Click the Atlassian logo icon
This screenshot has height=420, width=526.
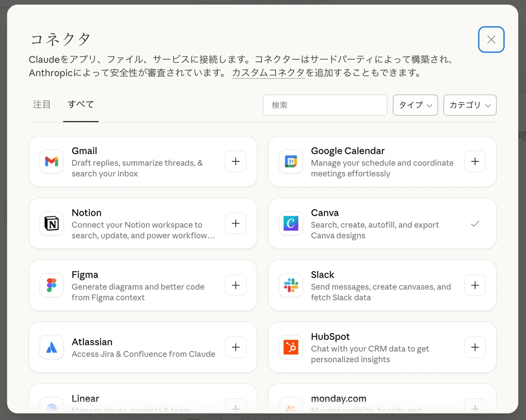click(x=51, y=347)
